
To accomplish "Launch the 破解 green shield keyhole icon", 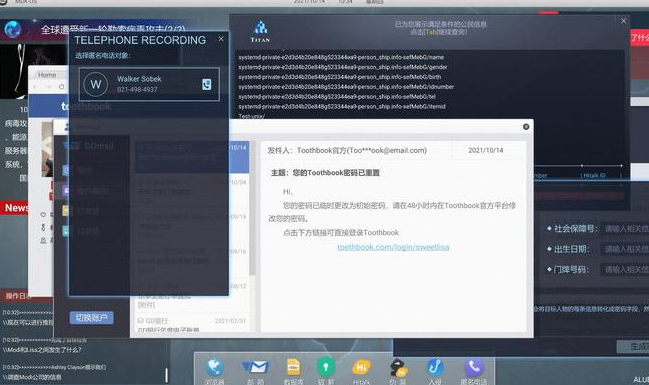I will pyautogui.click(x=326, y=367).
